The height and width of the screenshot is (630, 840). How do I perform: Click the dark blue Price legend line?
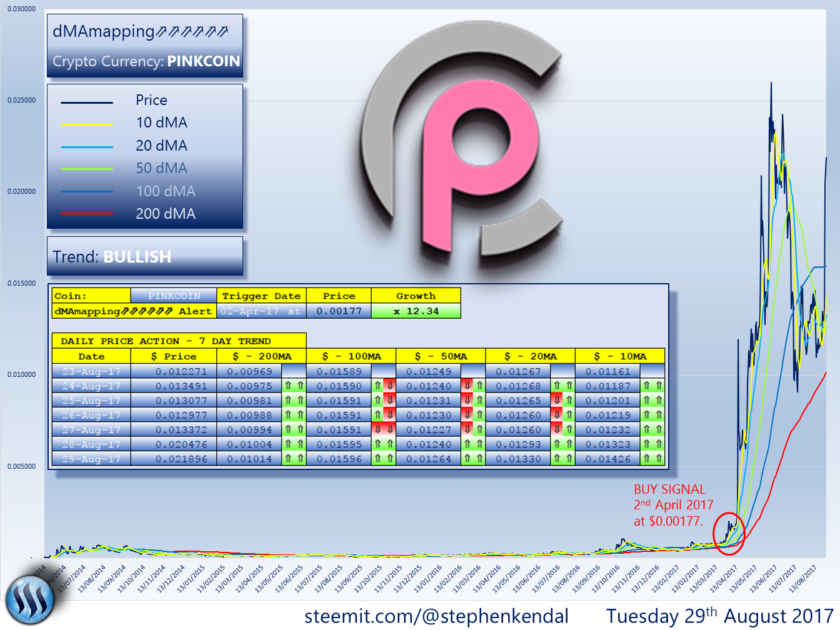87,102
